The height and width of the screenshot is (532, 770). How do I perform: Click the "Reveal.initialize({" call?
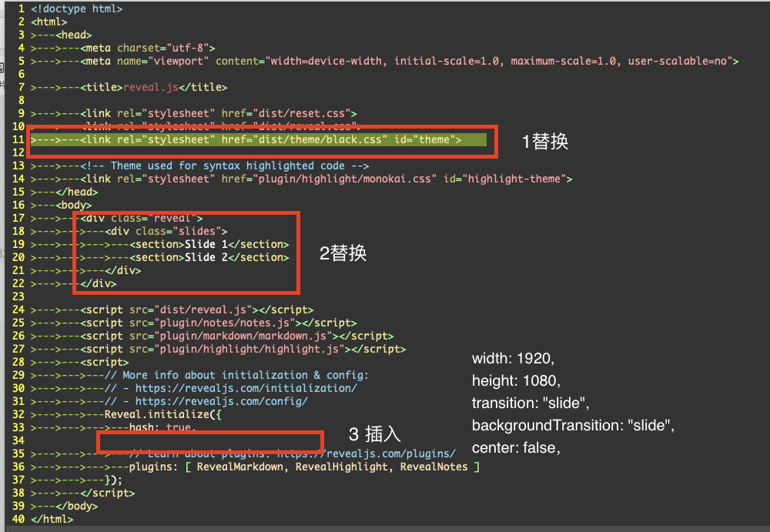tap(163, 415)
